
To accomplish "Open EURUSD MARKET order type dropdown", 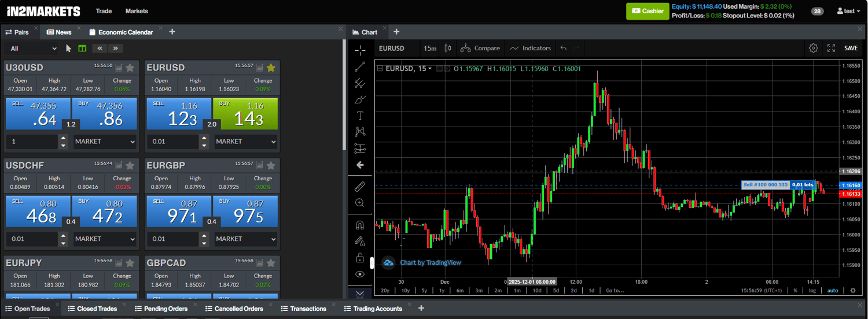I will click(246, 141).
